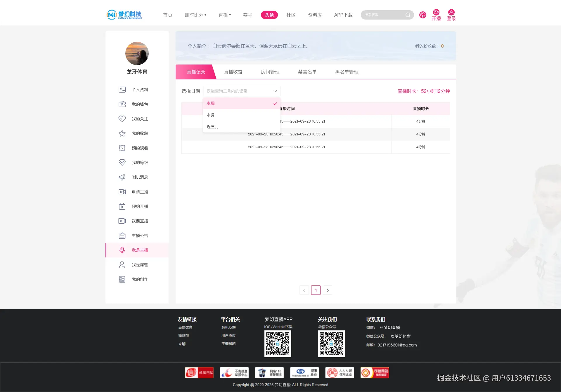Click the 我是房管 sidebar icon

pyautogui.click(x=122, y=265)
